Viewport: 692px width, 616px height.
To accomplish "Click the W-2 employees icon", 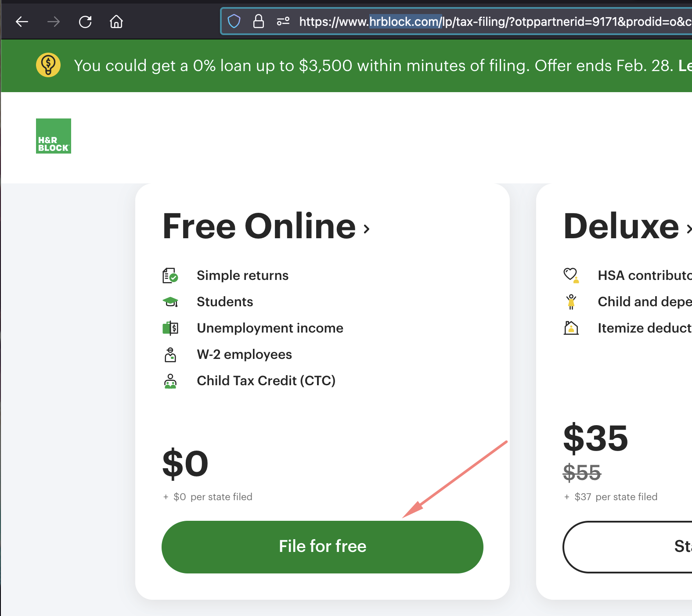I will 170,355.
